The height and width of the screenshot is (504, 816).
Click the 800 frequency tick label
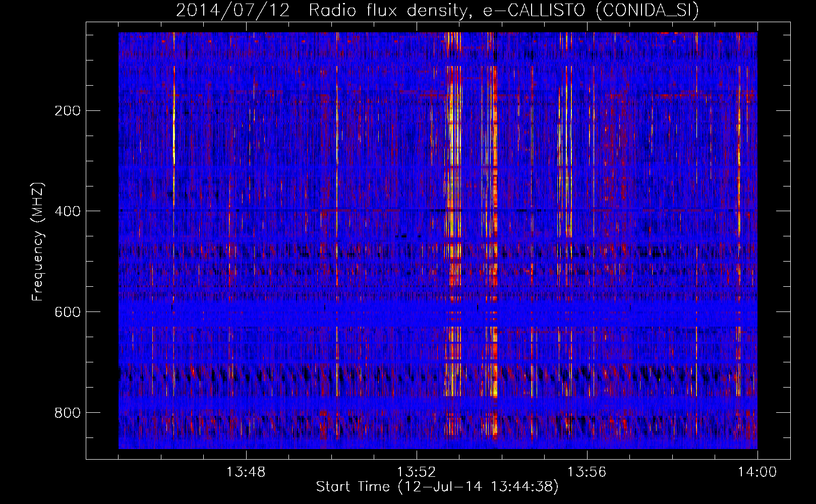68,413
